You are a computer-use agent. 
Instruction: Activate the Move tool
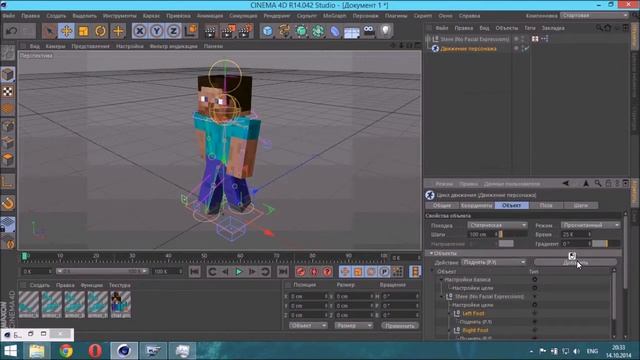pos(67,31)
